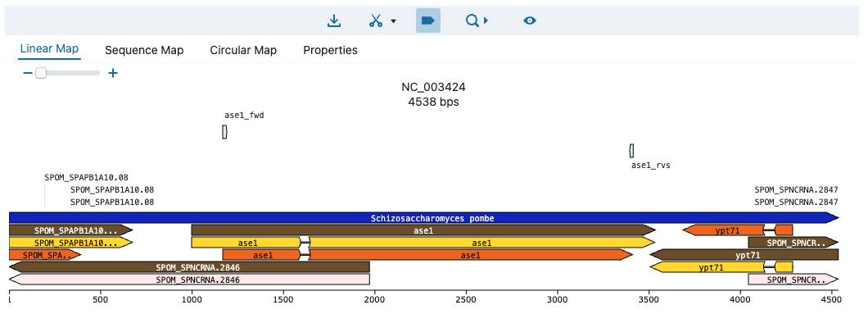Click the 1000 ruler tick label
Viewport: 868px width, 323px height.
click(x=192, y=300)
